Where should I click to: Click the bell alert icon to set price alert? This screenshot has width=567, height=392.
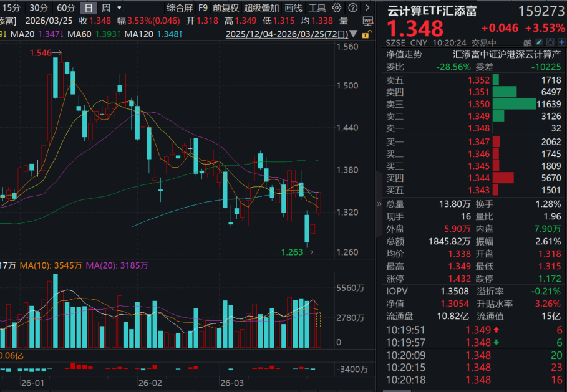[550, 42]
